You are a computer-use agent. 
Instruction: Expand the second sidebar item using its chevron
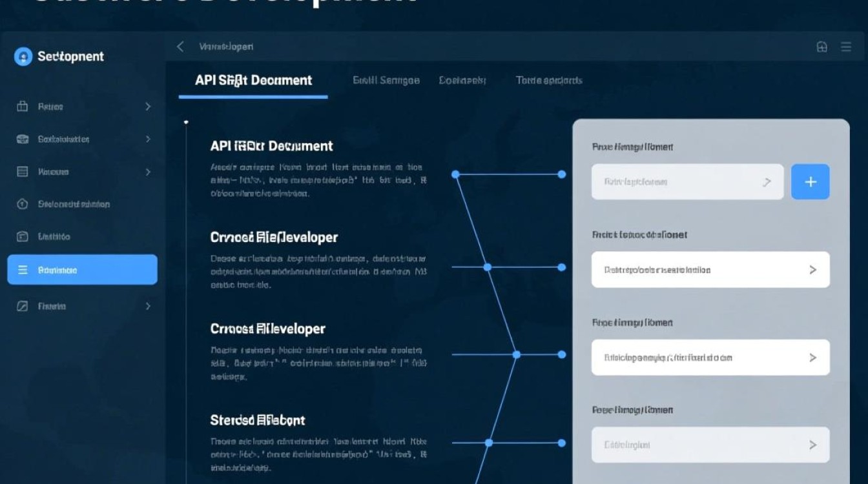[148, 139]
